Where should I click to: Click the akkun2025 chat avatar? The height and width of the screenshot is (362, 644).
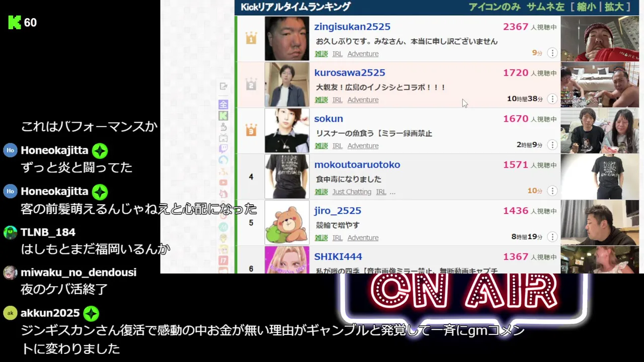11,313
